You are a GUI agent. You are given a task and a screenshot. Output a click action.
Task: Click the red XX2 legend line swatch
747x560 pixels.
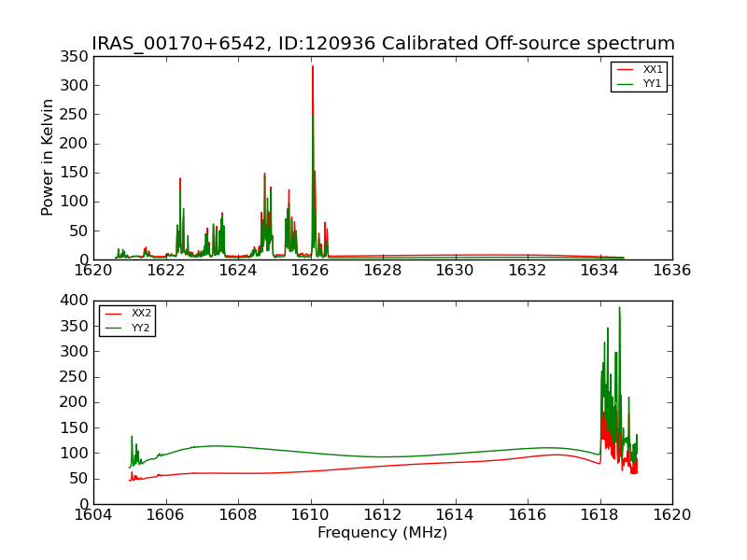point(114,314)
